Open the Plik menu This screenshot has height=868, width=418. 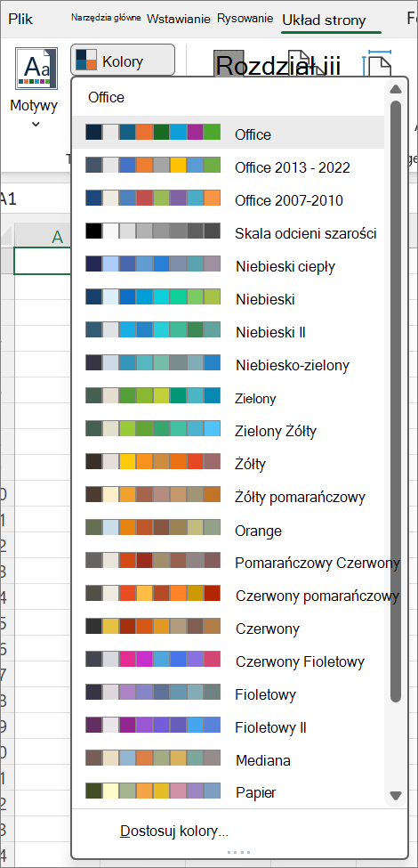[x=20, y=20]
